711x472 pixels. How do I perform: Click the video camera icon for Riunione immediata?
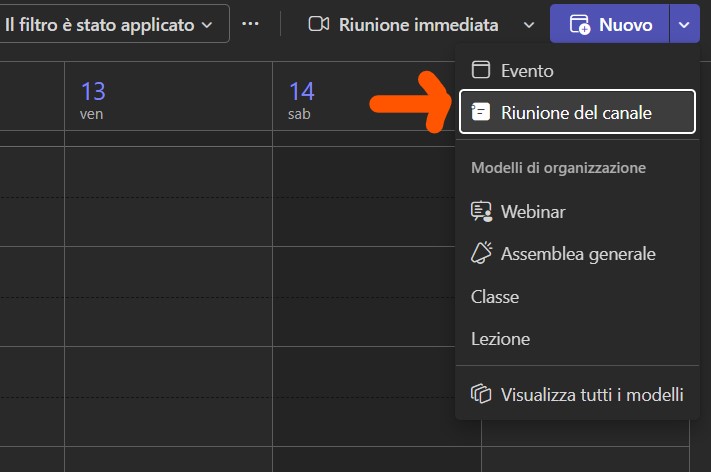318,24
